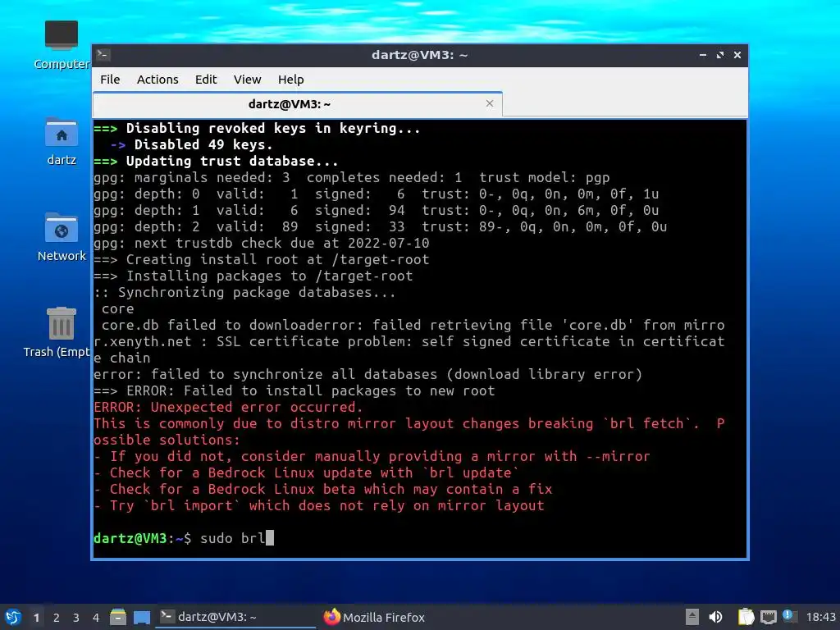Open removable media tray icon

click(692, 617)
